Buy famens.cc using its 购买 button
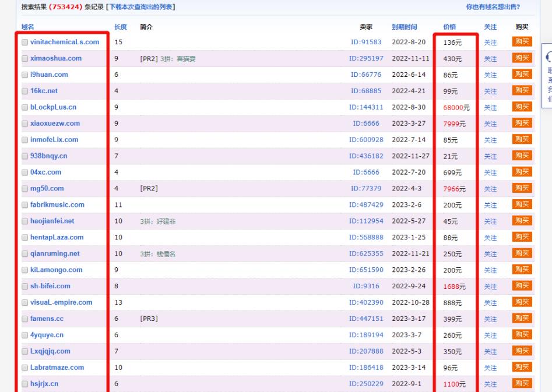 click(x=522, y=319)
